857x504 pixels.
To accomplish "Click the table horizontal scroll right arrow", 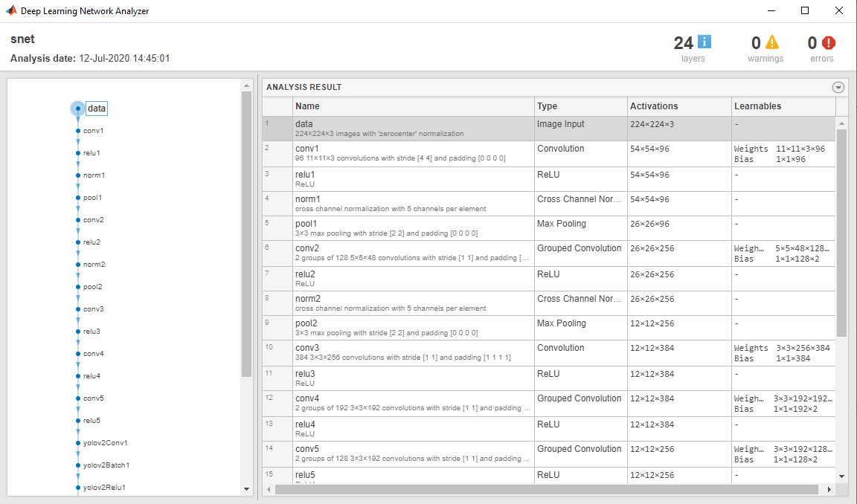I will (829, 489).
